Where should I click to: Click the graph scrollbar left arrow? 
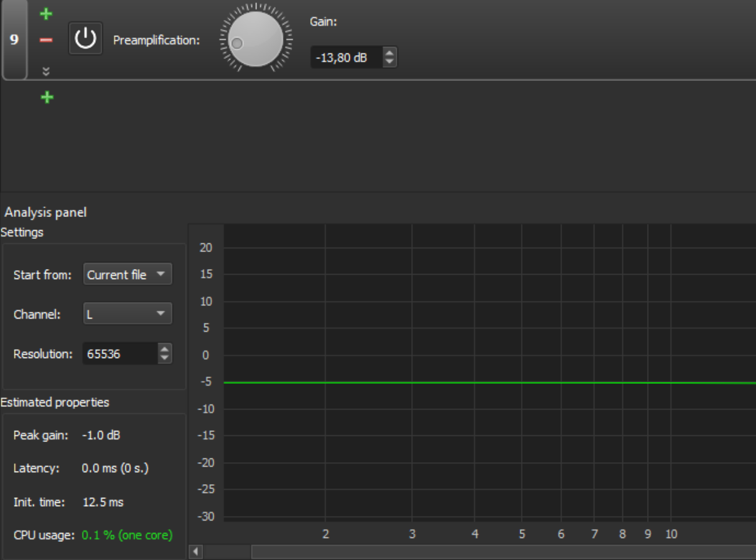click(x=196, y=552)
